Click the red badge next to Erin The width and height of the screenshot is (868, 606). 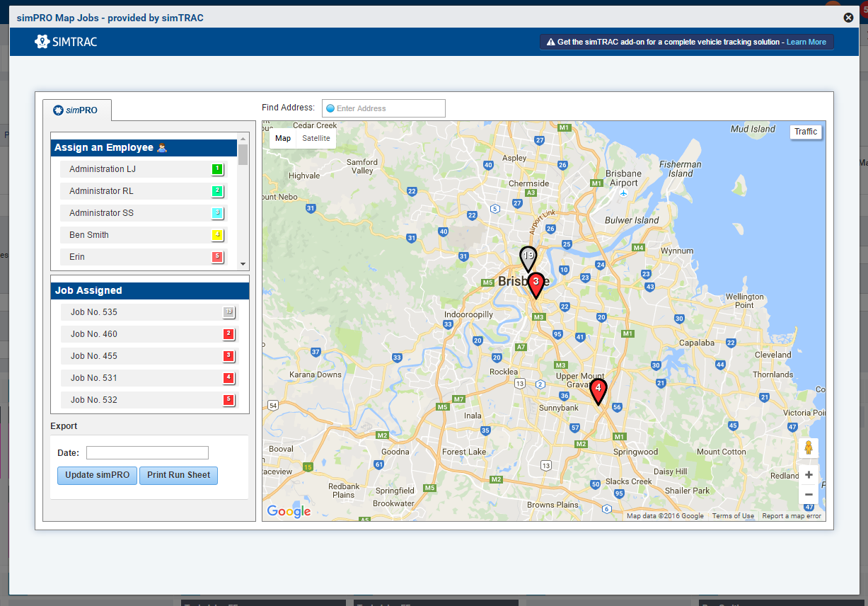[218, 257]
